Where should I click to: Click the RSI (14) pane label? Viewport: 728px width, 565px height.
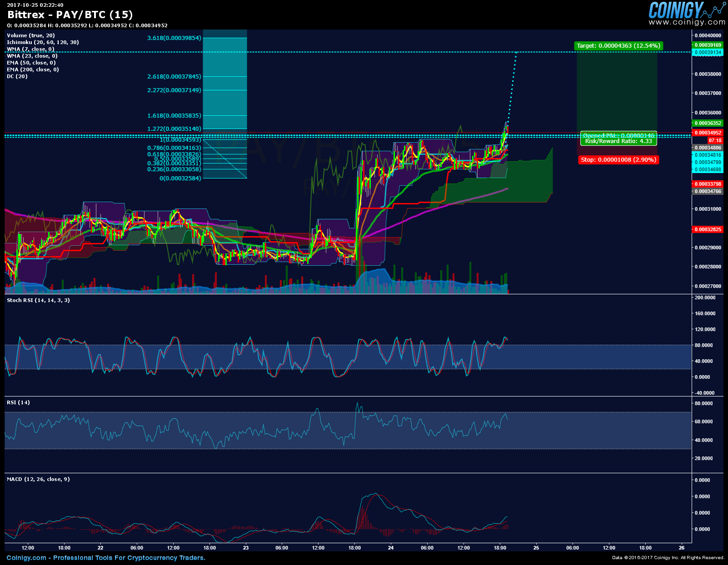(18, 402)
